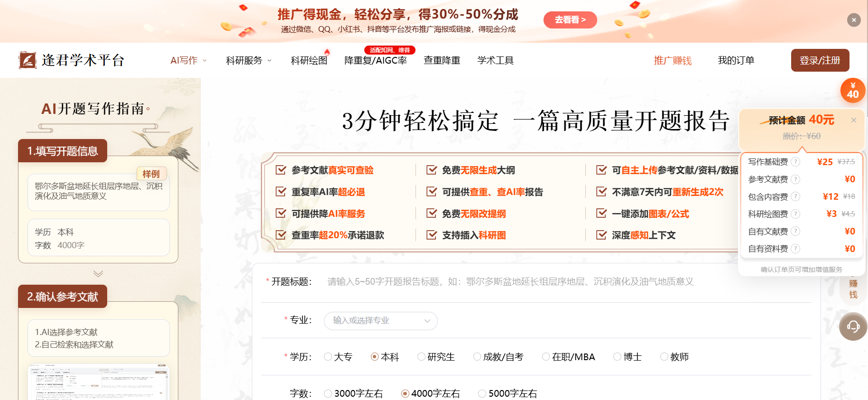Choose 4000字左右 word count
The height and width of the screenshot is (400, 868).
click(431, 393)
